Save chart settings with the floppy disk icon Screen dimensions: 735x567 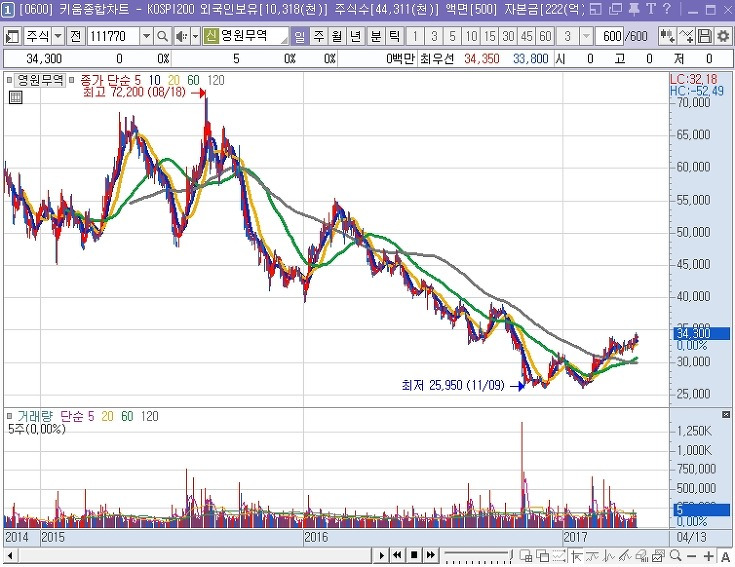705,36
